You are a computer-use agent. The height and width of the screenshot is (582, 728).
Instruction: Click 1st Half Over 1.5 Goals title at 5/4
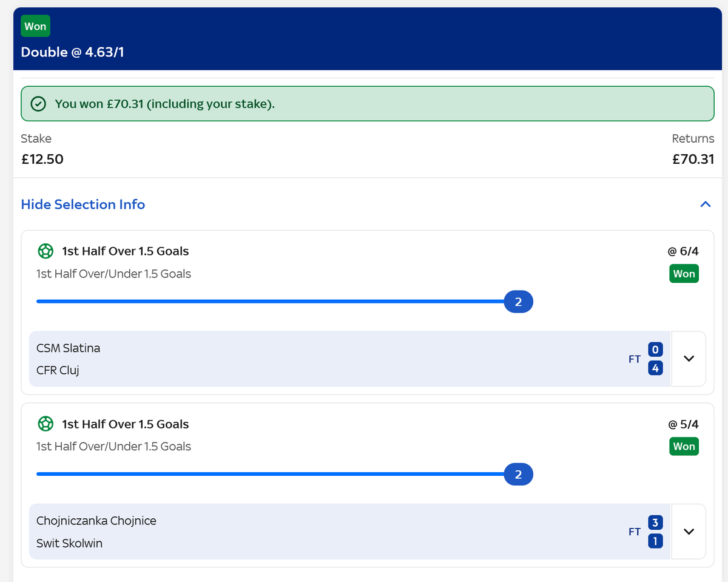[x=126, y=424]
